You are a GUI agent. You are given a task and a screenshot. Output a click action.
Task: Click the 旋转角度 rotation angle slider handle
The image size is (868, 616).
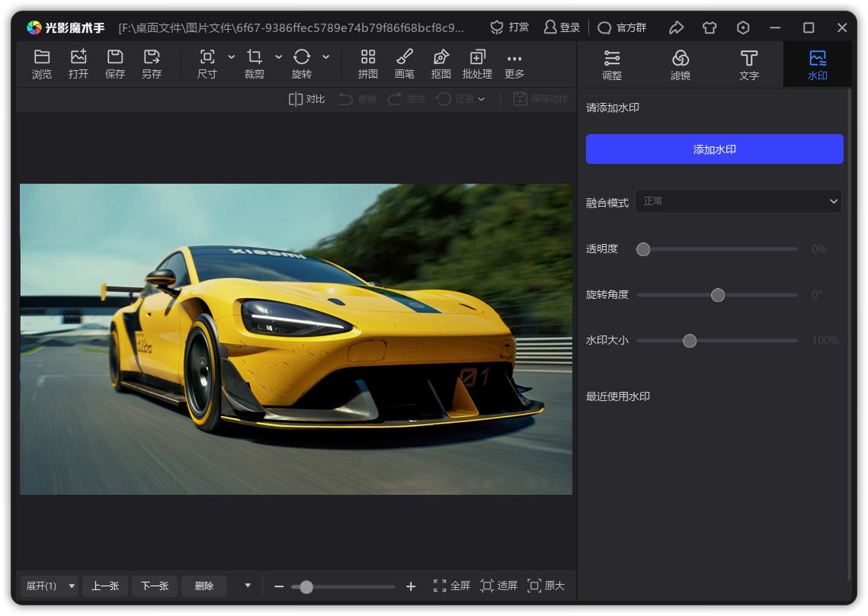718,295
